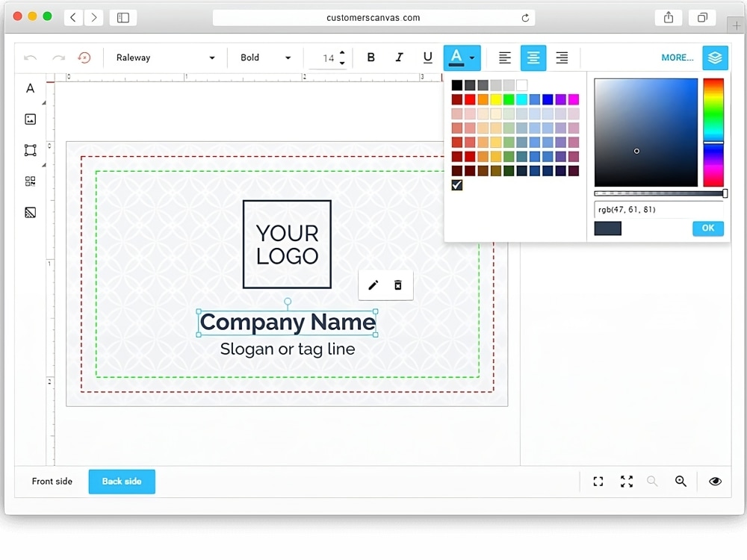Viewport: 747px width, 560px height.
Task: Pick the black color swatch
Action: (457, 85)
